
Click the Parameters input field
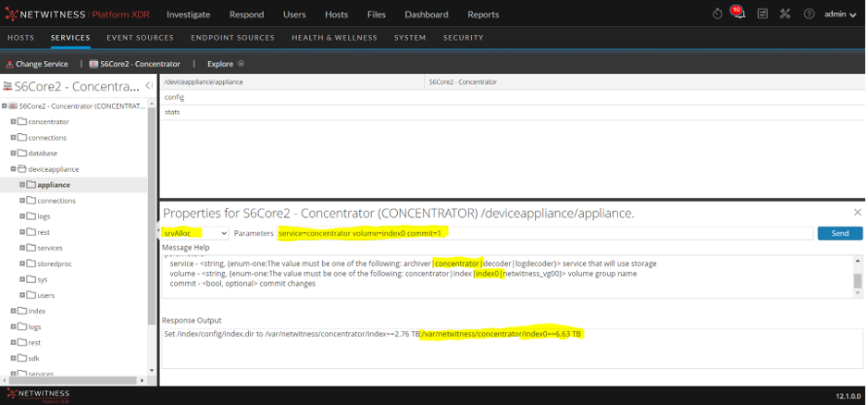click(x=545, y=234)
